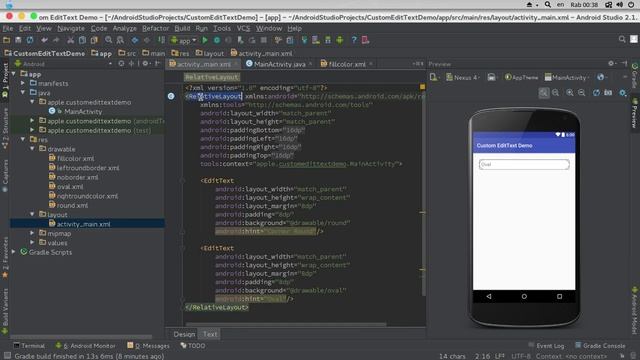Open run configuration app dropdown
Screen dimensions: 640x360
[184, 40]
